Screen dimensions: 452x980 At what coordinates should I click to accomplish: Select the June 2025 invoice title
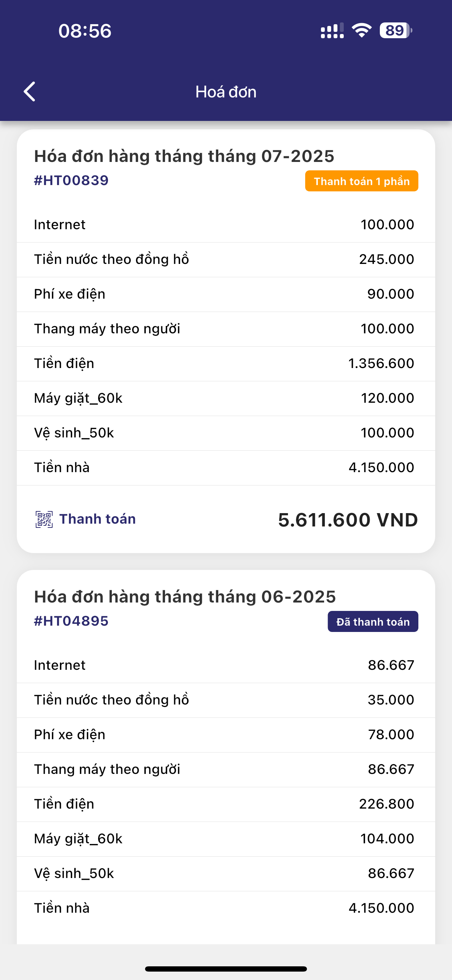point(185,597)
